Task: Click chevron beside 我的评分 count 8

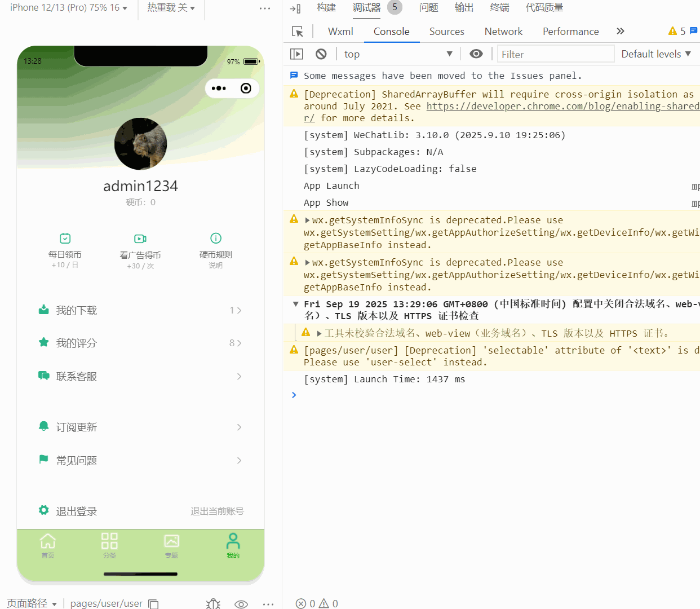Action: 239,343
